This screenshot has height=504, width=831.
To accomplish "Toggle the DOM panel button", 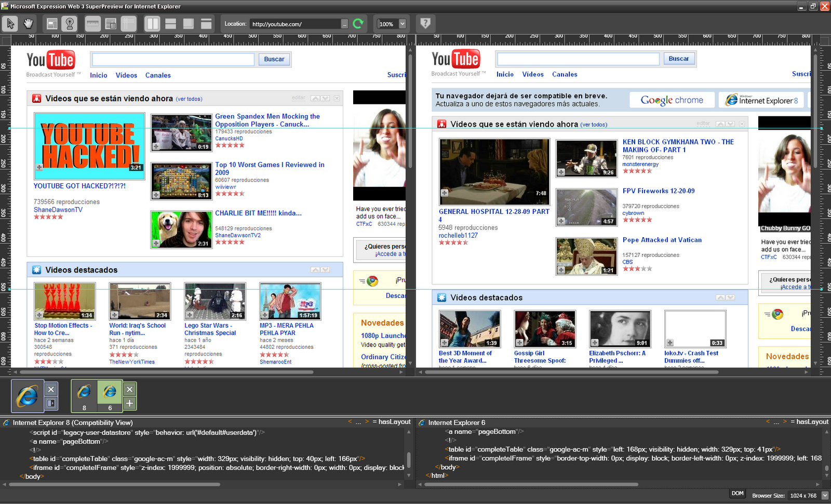I will tap(738, 494).
